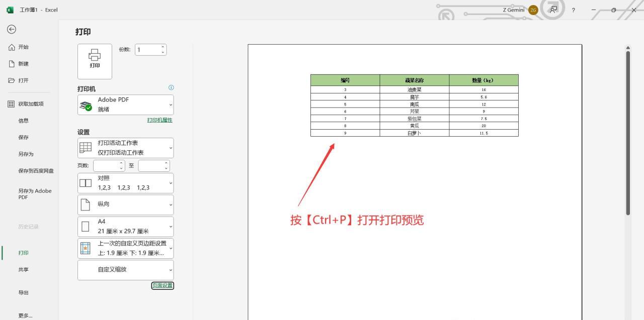644x320 pixels.
Task: Click the folder icon beside 打开
Action: [x=11, y=80]
